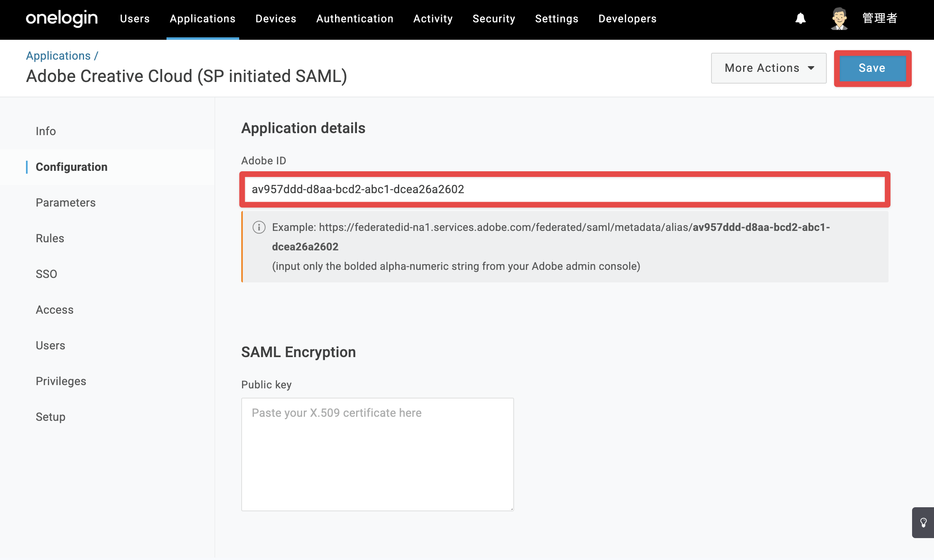The height and width of the screenshot is (560, 934).
Task: Click the 'input only the bolded' hint text
Action: point(456,266)
